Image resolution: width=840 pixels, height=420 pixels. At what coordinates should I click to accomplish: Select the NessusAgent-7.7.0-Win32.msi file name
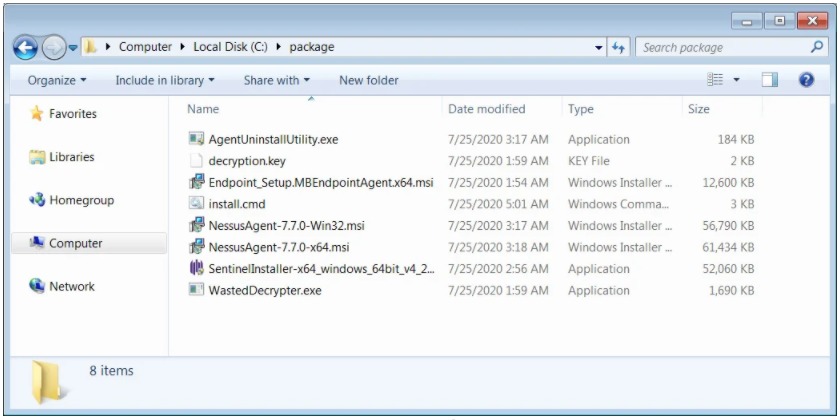(287, 226)
